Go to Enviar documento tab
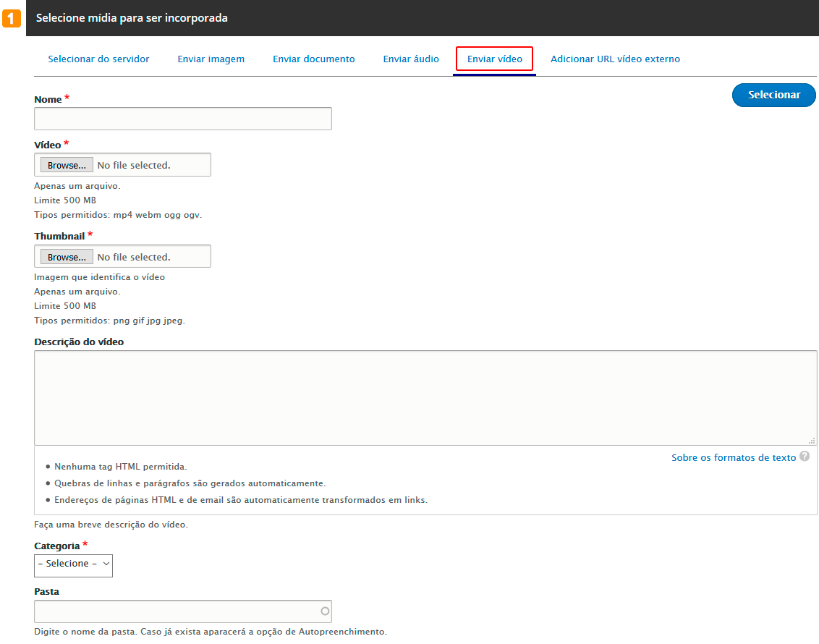The width and height of the screenshot is (819, 644). (313, 59)
